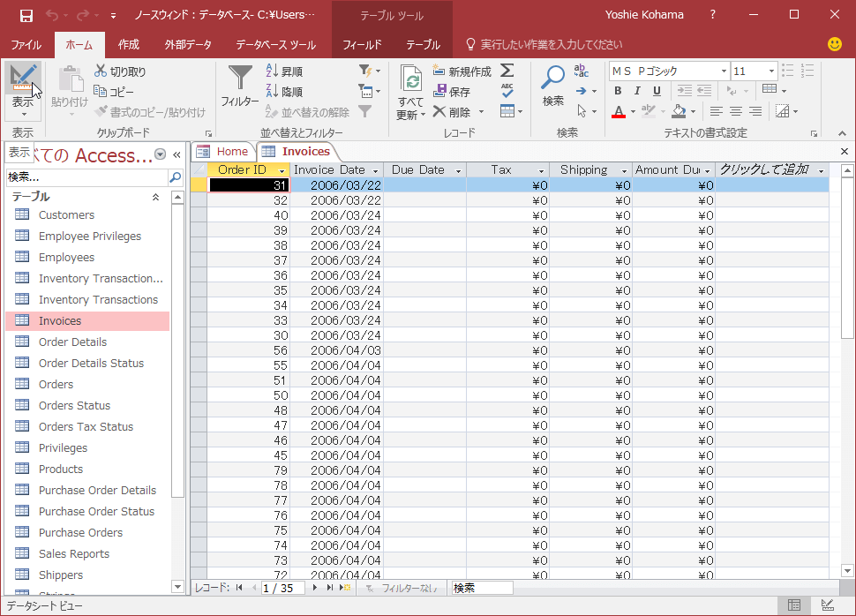
Task: Toggle Bold text formatting
Action: [617, 91]
